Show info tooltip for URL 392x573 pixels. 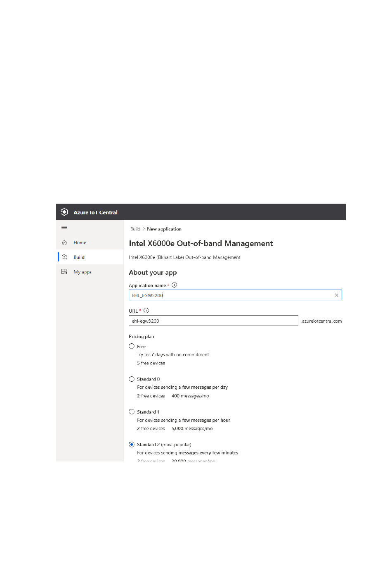146,311
